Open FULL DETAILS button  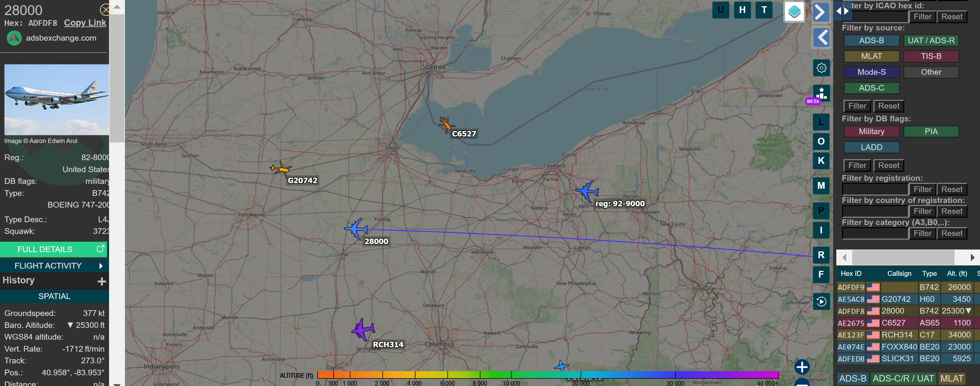tap(53, 249)
